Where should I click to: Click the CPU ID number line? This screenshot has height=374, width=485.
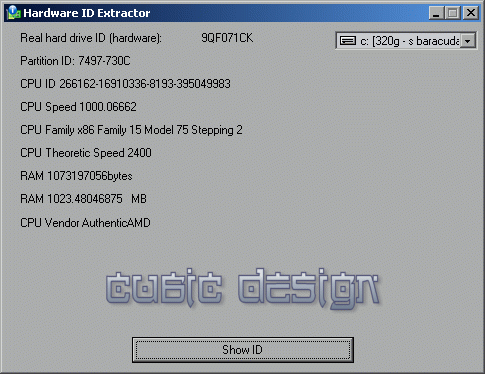click(x=125, y=84)
